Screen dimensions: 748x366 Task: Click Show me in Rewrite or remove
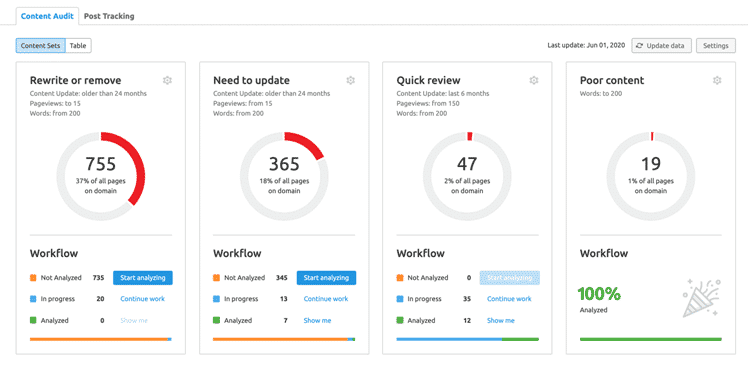[134, 321]
